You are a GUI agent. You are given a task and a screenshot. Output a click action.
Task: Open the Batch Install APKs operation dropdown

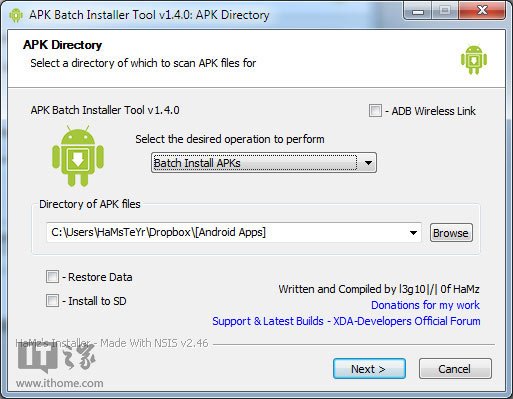coord(368,163)
